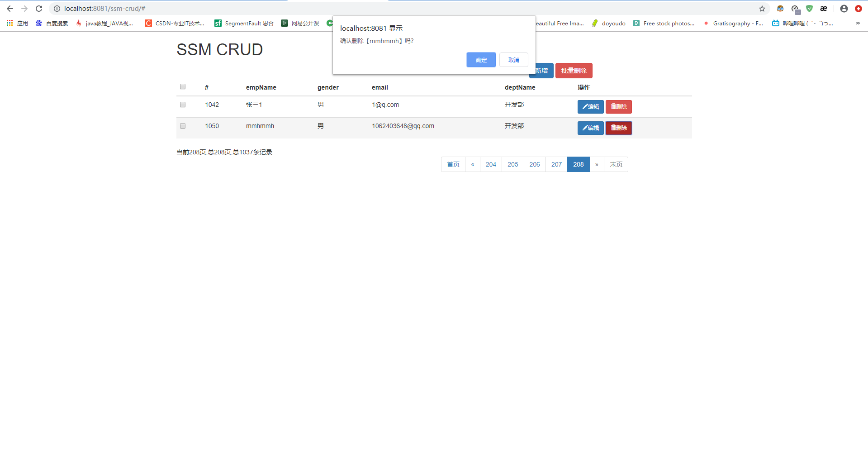Go to page 204 in pagination
Viewport: 868px width, 454px height.
pyautogui.click(x=490, y=164)
